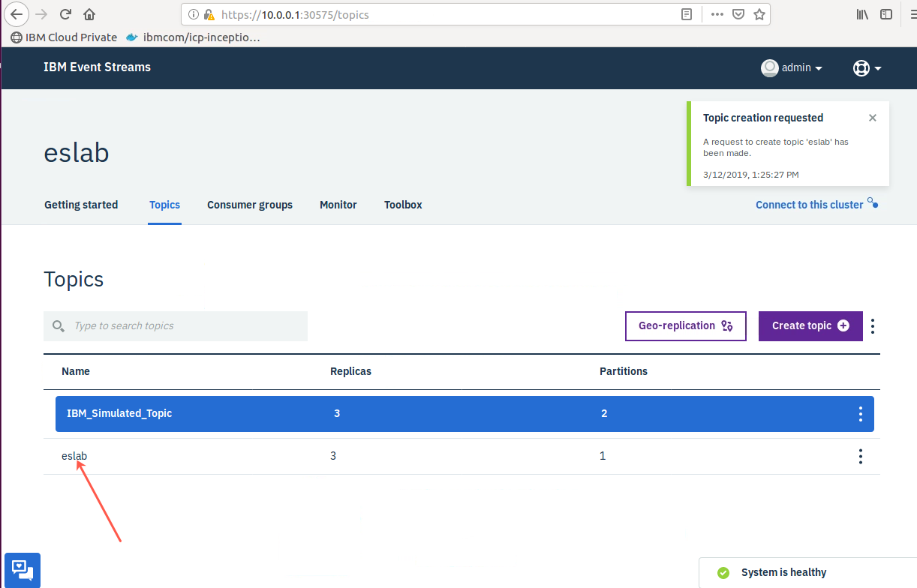Open the browser home page
The width and height of the screenshot is (917, 588).
click(89, 14)
